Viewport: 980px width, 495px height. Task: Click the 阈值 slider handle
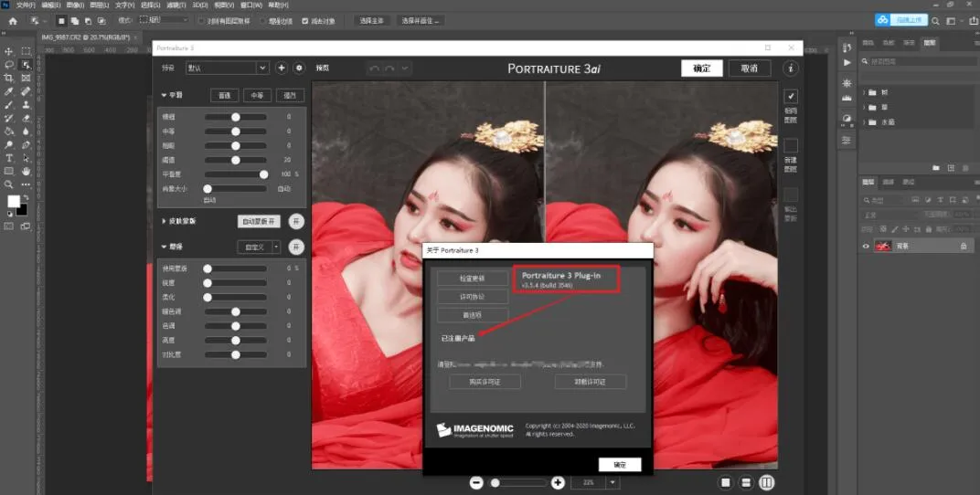point(236,160)
